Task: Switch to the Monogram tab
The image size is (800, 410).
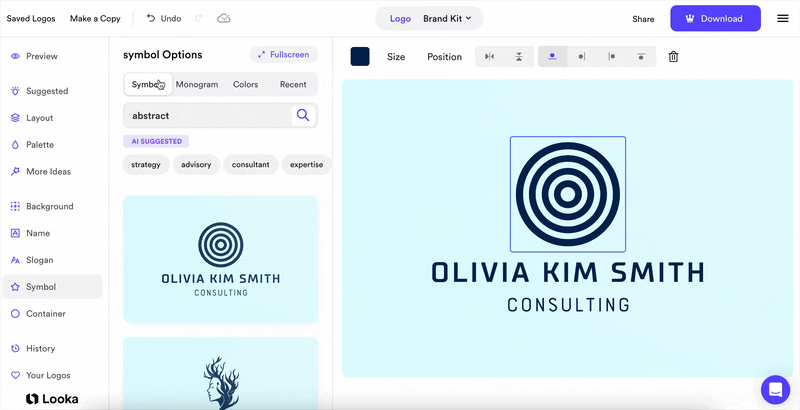Action: pos(197,85)
